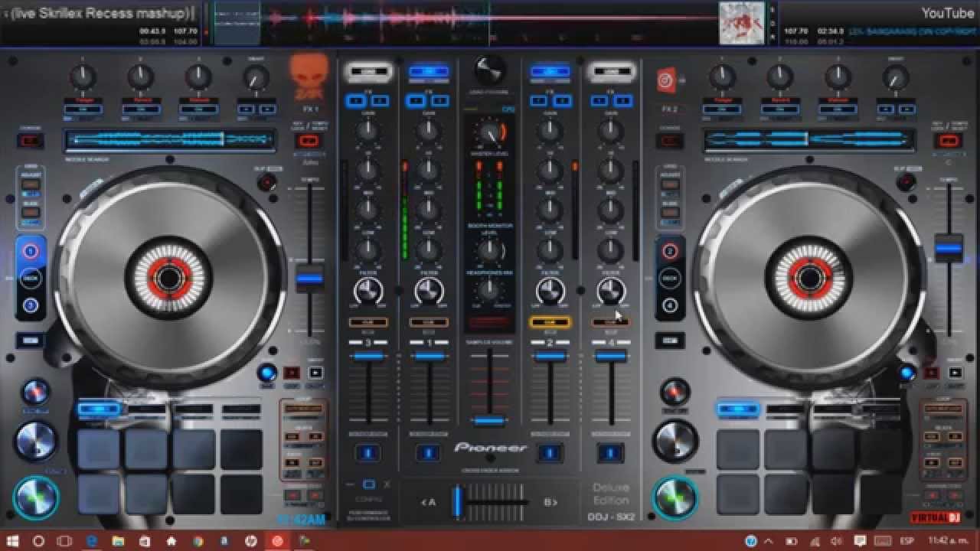Click the small play arrow below left tempo slider
980x551 pixels.
tap(315, 373)
